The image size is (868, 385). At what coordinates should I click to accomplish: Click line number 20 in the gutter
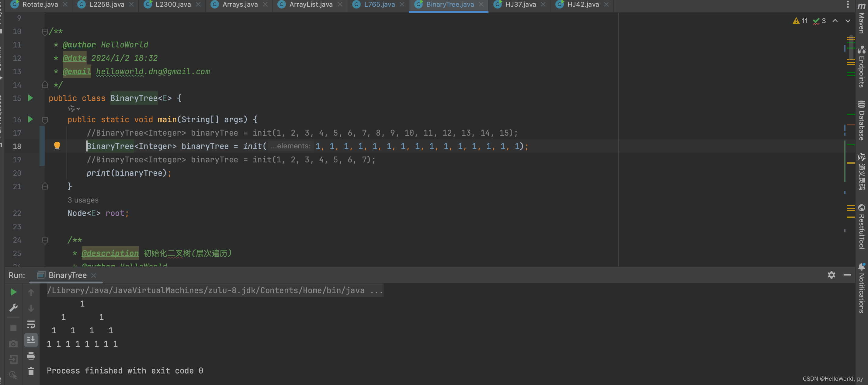17,173
